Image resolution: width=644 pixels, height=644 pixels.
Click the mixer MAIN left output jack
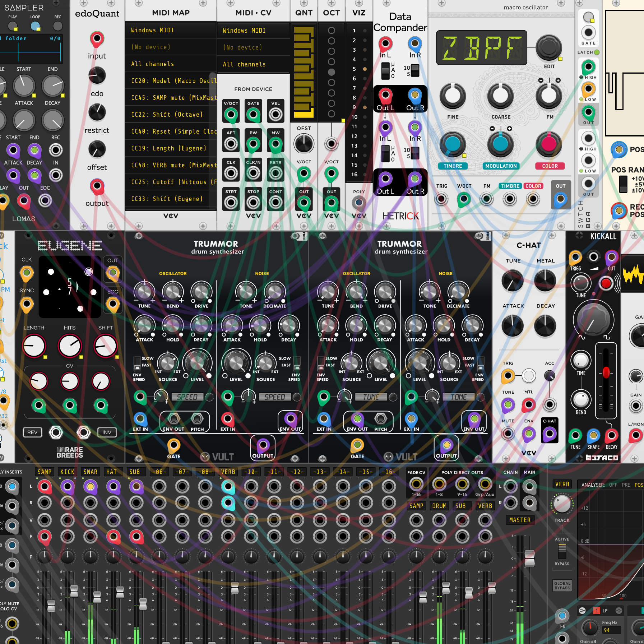[x=529, y=487]
